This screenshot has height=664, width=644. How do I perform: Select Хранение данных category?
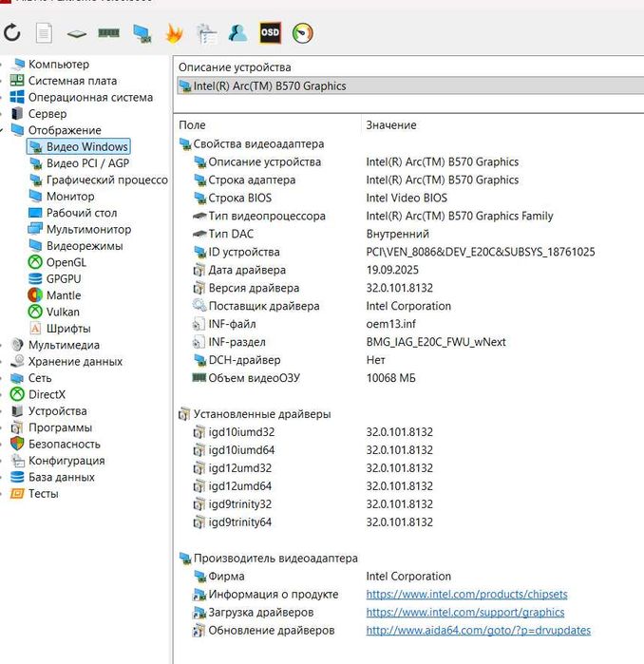coord(75,361)
